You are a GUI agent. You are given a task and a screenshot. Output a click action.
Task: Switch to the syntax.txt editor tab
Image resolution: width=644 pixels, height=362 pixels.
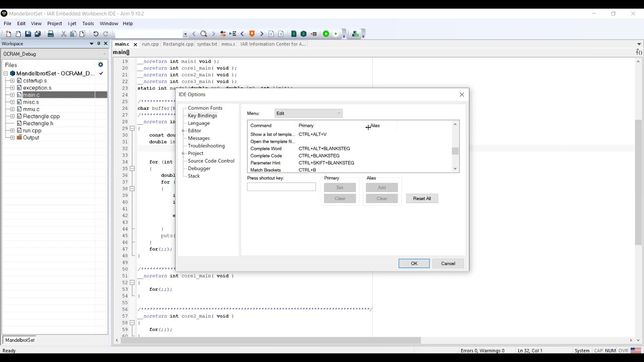pyautogui.click(x=207, y=44)
